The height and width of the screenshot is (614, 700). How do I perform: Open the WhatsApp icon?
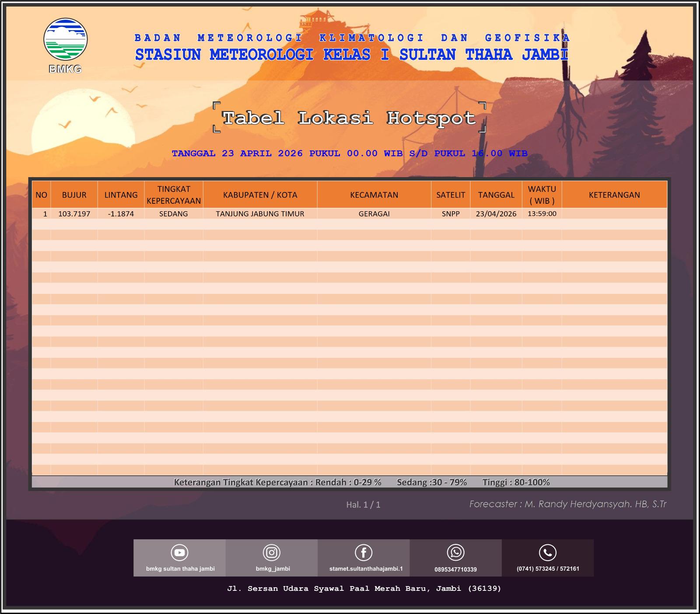[455, 552]
